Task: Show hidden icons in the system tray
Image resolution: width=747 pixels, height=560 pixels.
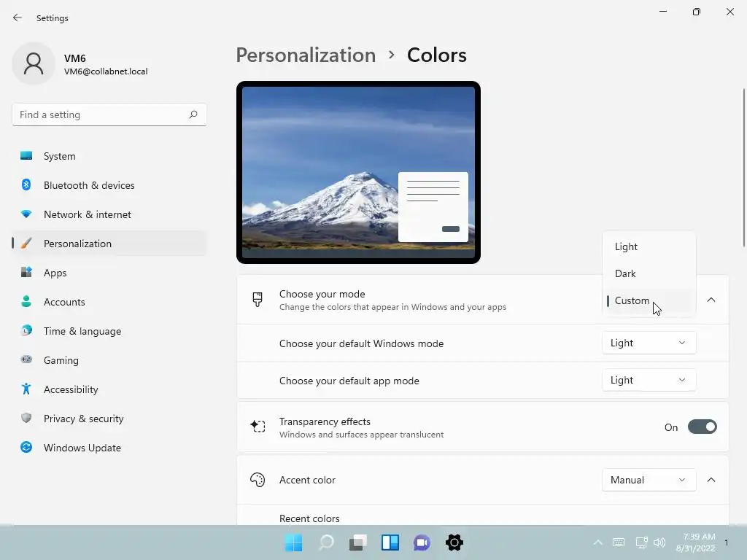Action: coord(597,542)
